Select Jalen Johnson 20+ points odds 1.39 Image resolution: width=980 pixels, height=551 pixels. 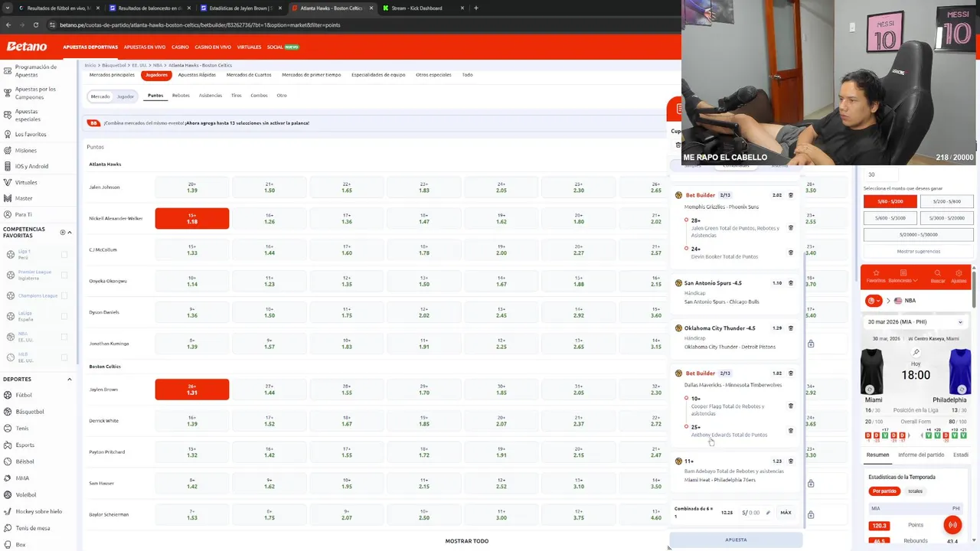[192, 187]
